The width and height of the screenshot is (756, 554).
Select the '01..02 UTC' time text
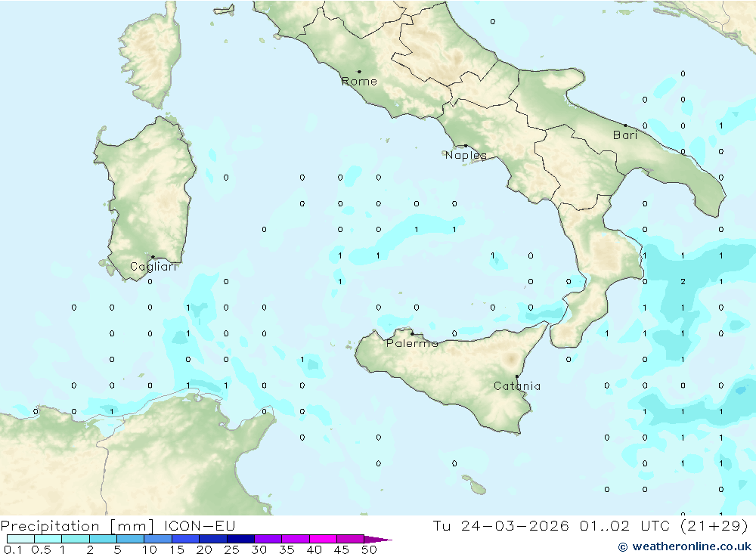[625, 525]
